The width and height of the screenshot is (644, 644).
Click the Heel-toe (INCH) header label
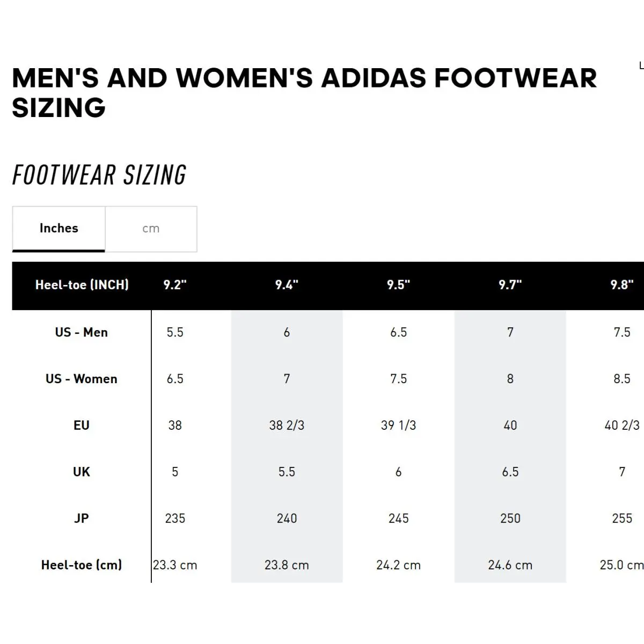coord(82,285)
